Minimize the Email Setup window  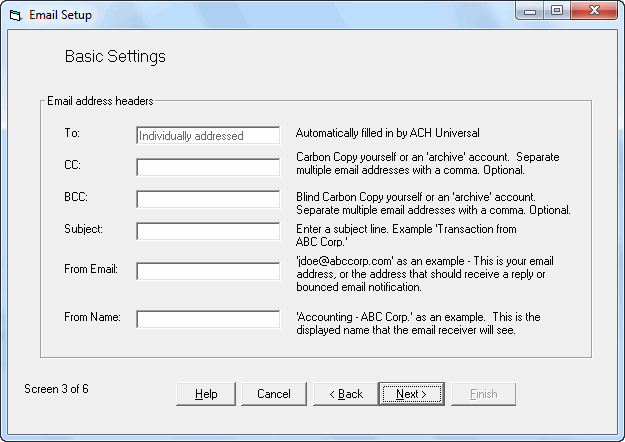[x=530, y=11]
